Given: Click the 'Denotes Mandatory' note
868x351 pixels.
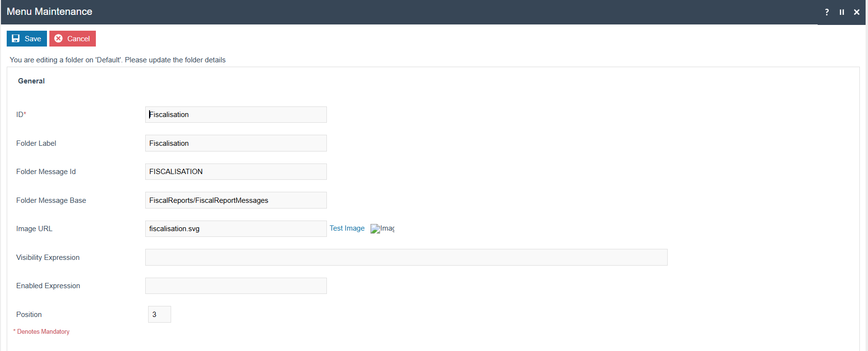Looking at the screenshot, I should pos(43,332).
